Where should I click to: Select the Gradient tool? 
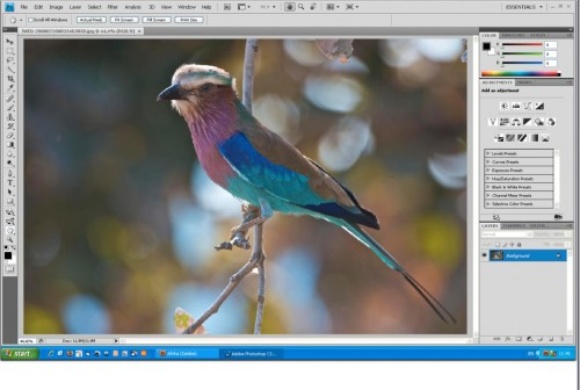coord(10,145)
